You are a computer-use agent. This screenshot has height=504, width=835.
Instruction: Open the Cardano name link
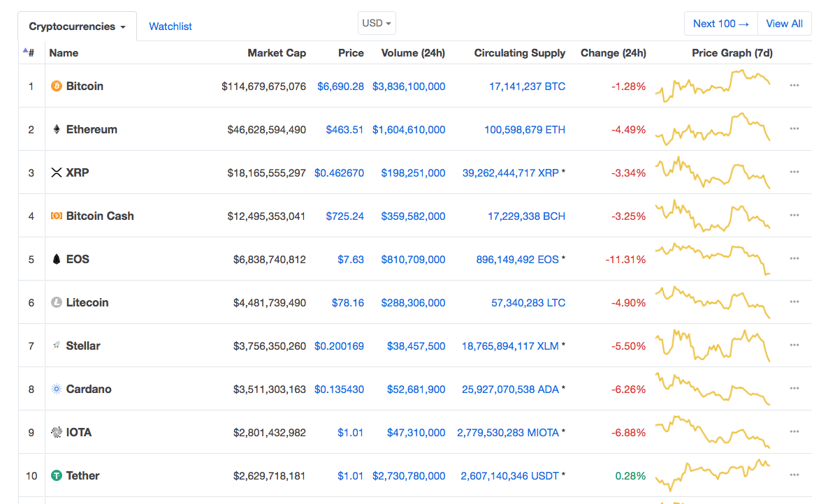(89, 389)
